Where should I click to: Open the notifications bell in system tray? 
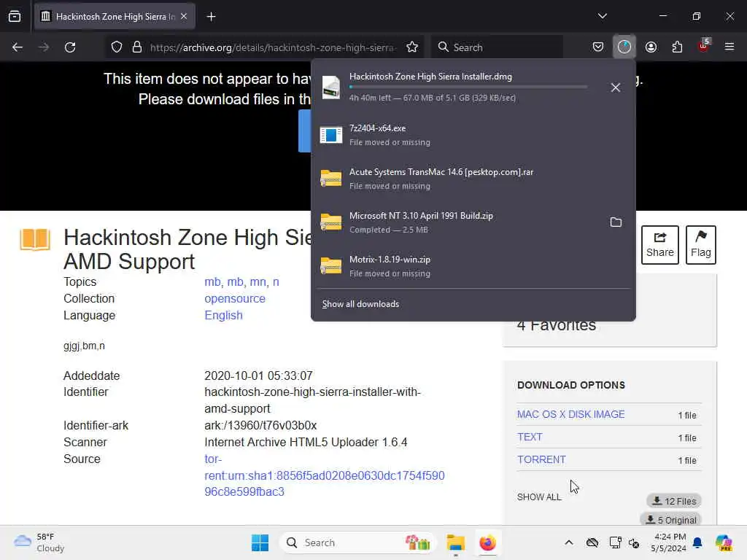697,542
